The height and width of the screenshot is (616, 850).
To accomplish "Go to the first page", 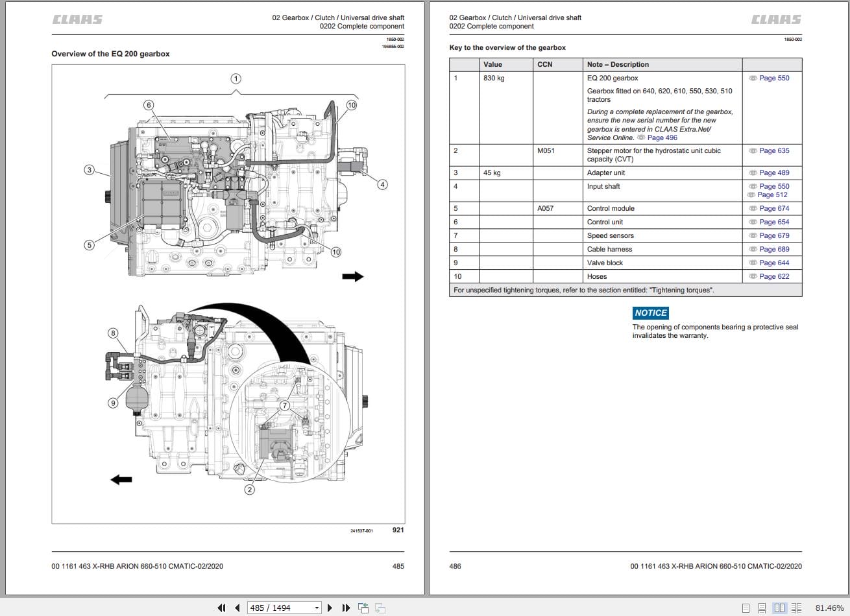I will (x=222, y=608).
